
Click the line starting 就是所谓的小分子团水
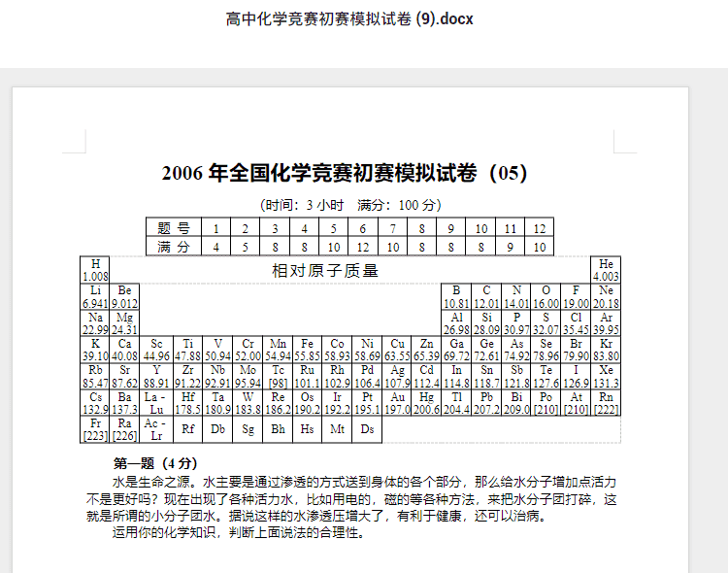tap(317, 516)
